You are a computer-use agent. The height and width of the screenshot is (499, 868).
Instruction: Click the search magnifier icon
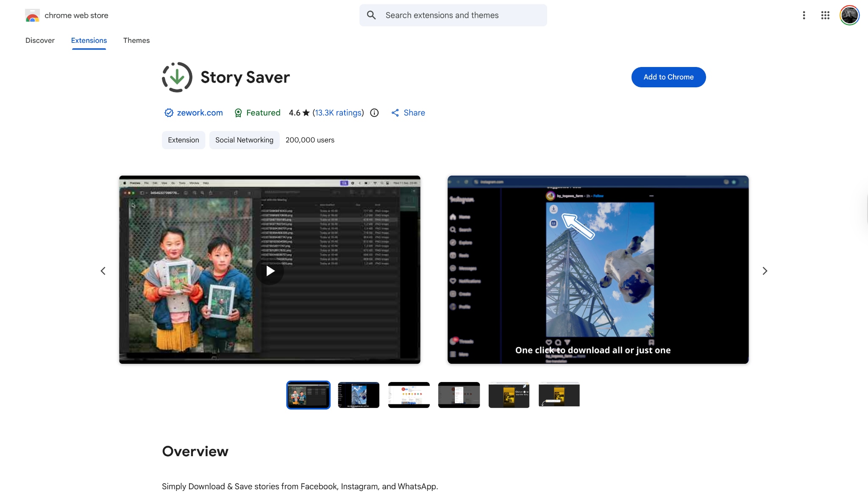371,15
